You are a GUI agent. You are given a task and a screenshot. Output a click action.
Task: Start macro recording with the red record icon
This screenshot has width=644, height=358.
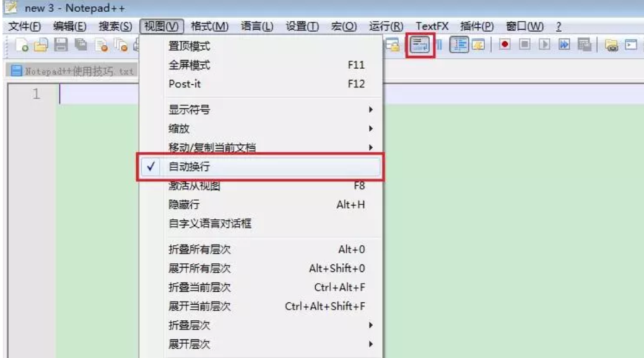[x=506, y=43]
